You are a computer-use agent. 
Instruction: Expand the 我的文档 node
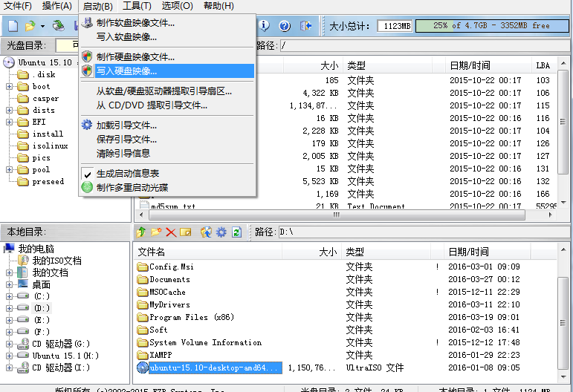pyautogui.click(x=9, y=272)
